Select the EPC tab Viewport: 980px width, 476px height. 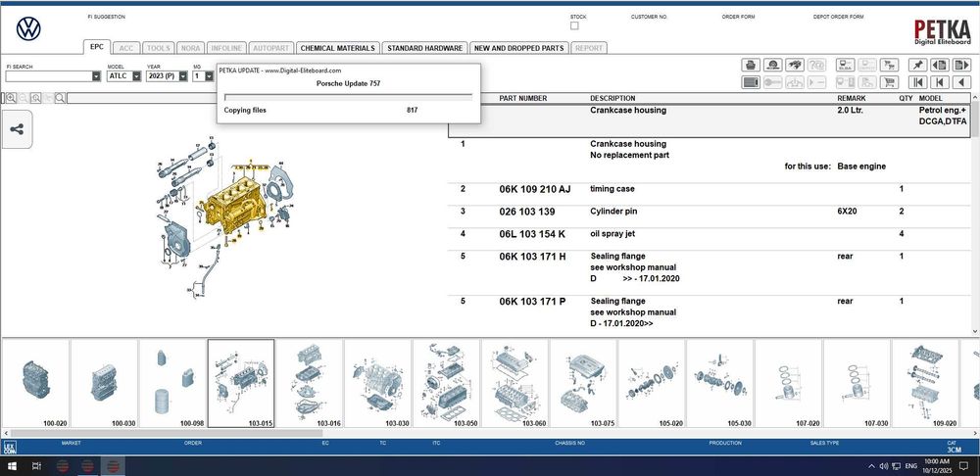pyautogui.click(x=97, y=47)
